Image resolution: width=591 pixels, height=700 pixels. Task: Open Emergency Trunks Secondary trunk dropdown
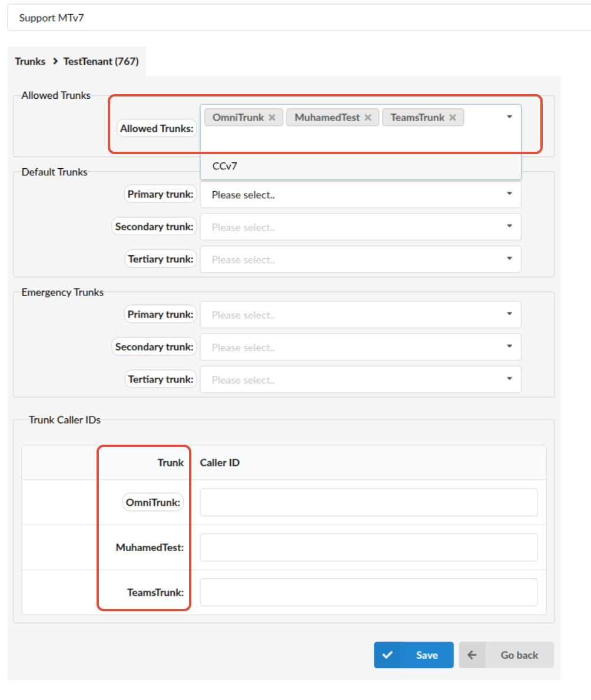tap(360, 347)
